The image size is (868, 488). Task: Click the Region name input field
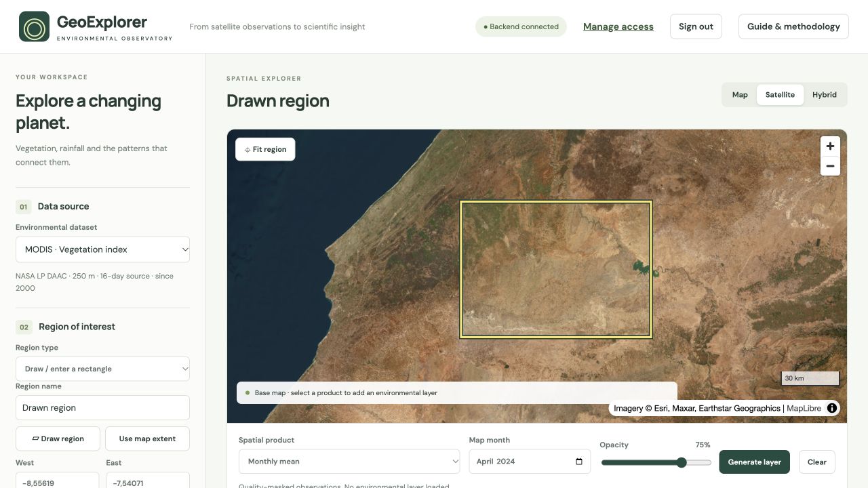click(x=102, y=408)
